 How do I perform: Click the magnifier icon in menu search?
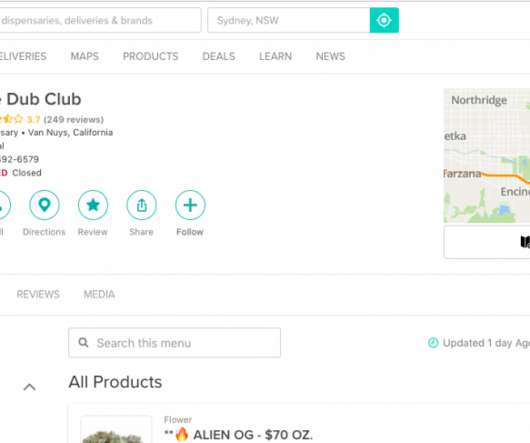[x=83, y=343]
